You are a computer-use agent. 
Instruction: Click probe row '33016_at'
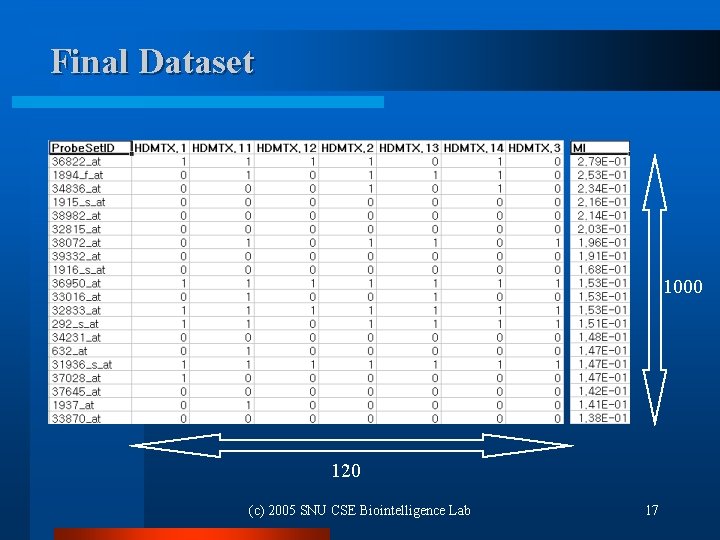pyautogui.click(x=306, y=297)
